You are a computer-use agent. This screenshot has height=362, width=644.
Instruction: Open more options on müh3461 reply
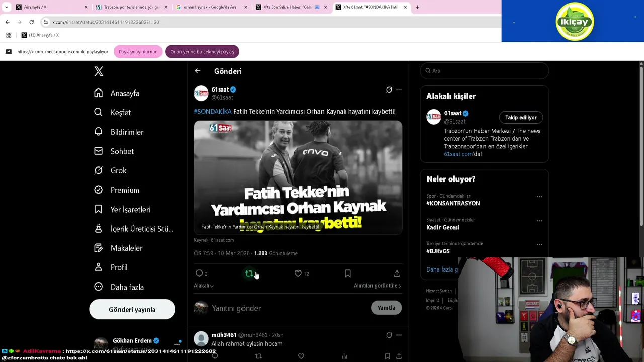pos(399,335)
